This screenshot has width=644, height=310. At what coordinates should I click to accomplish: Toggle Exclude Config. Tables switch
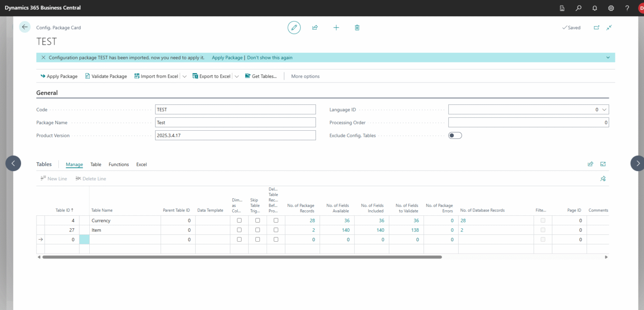455,135
